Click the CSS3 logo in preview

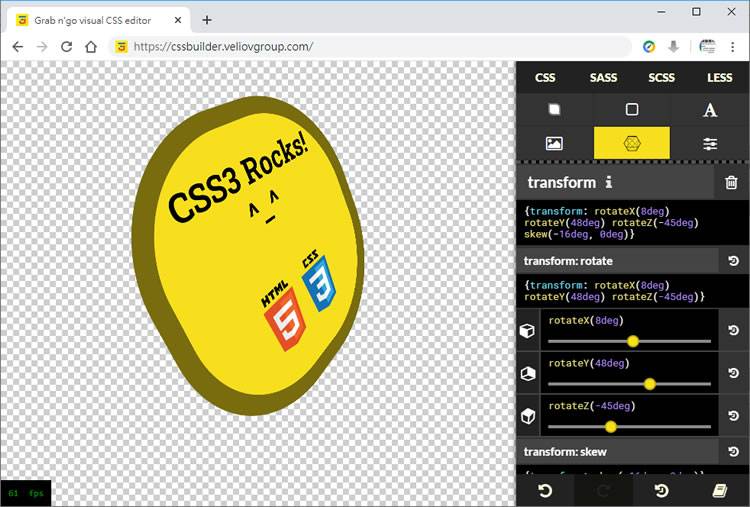point(319,280)
